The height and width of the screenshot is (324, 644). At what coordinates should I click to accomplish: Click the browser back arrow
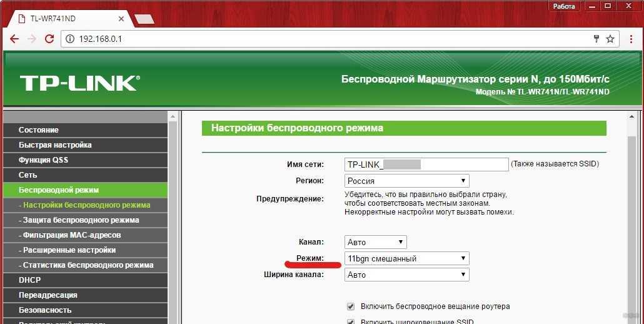coord(14,39)
